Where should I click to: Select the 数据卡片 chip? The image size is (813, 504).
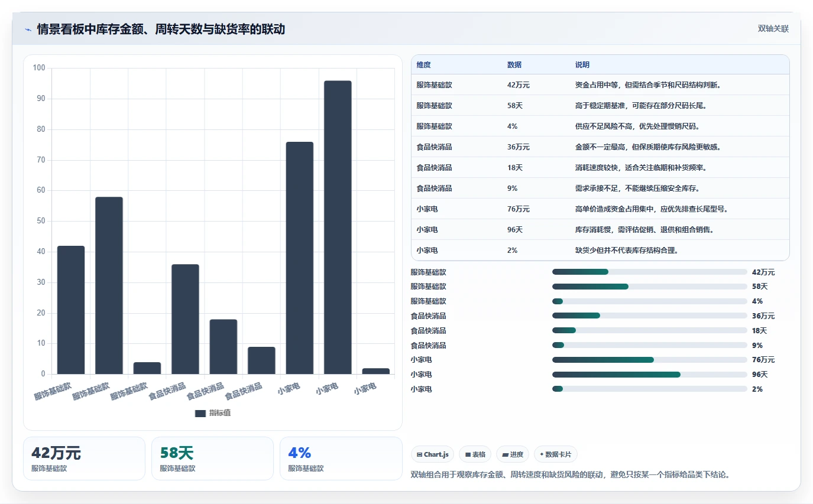[556, 454]
